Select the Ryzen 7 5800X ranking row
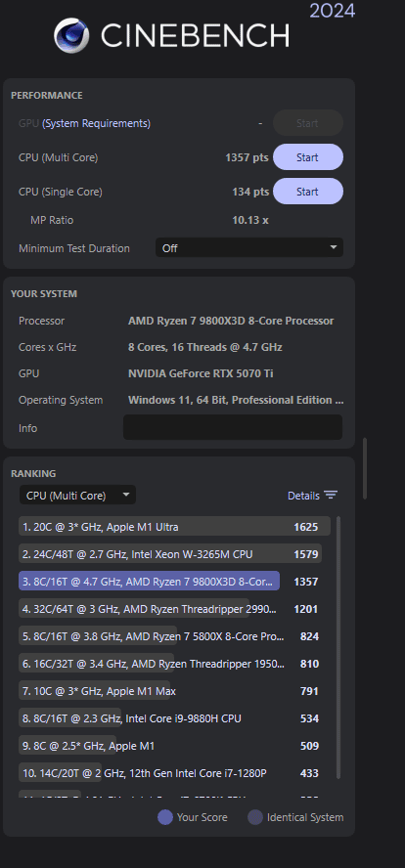Viewport: 405px width, 868px height. point(170,636)
